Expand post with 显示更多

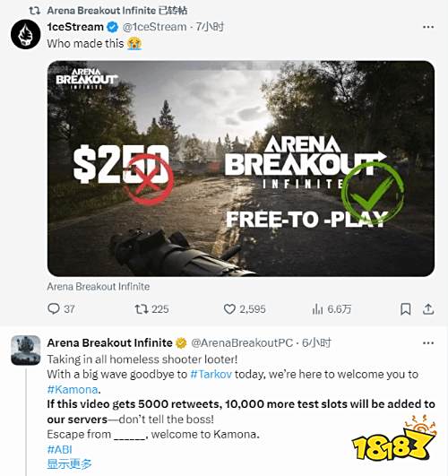coord(69,463)
